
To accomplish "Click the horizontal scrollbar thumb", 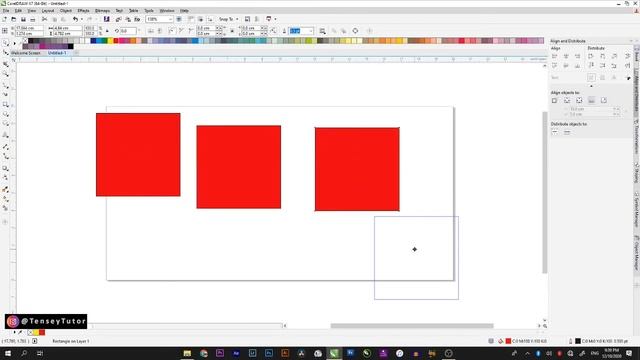I will click(412, 326).
